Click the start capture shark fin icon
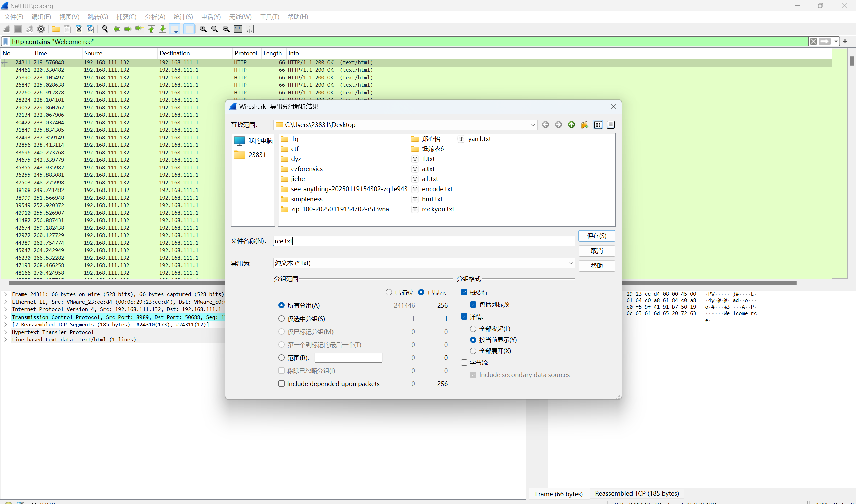 7,29
